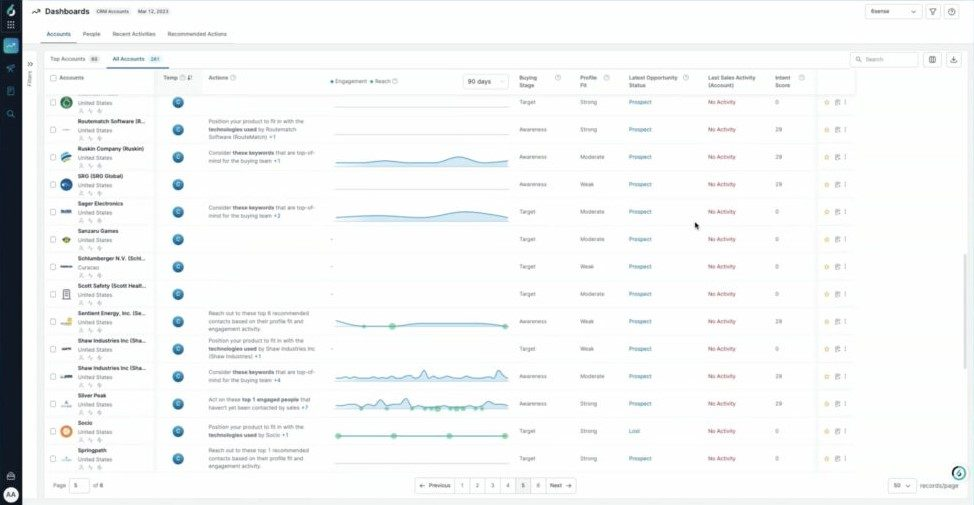The height and width of the screenshot is (505, 974).
Task: Open the rocket icon in left sidebar
Action: click(x=11, y=68)
